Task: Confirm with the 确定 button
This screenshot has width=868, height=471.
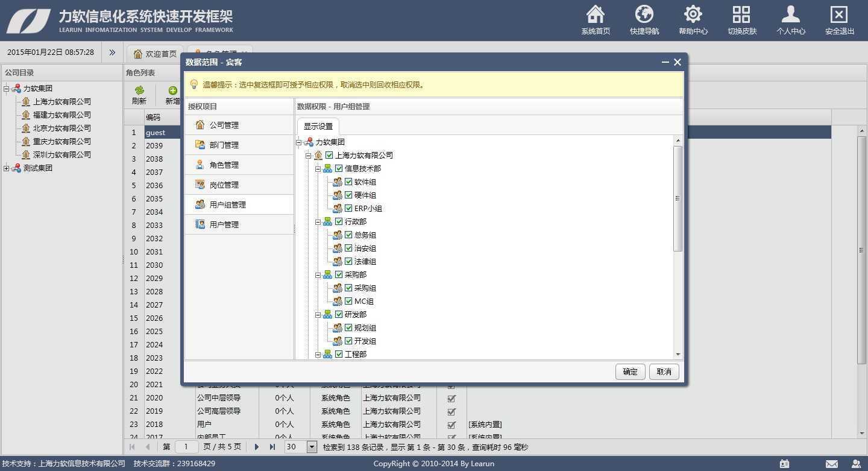Action: (631, 371)
